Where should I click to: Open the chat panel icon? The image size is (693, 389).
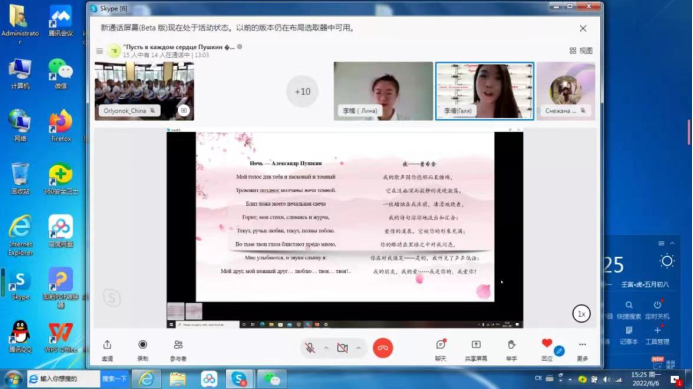441,344
